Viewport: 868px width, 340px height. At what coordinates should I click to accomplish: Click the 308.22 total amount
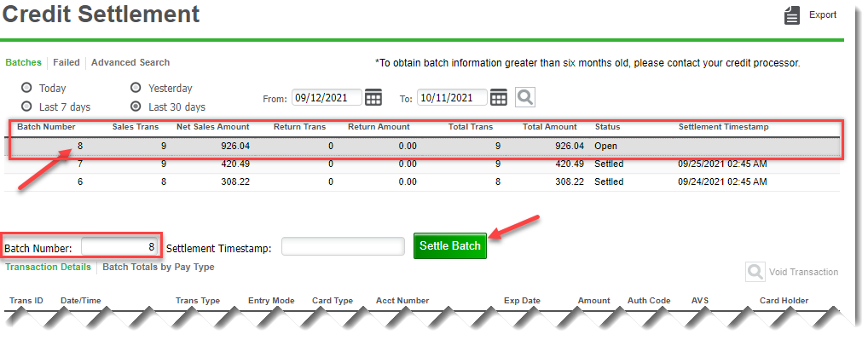point(569,182)
